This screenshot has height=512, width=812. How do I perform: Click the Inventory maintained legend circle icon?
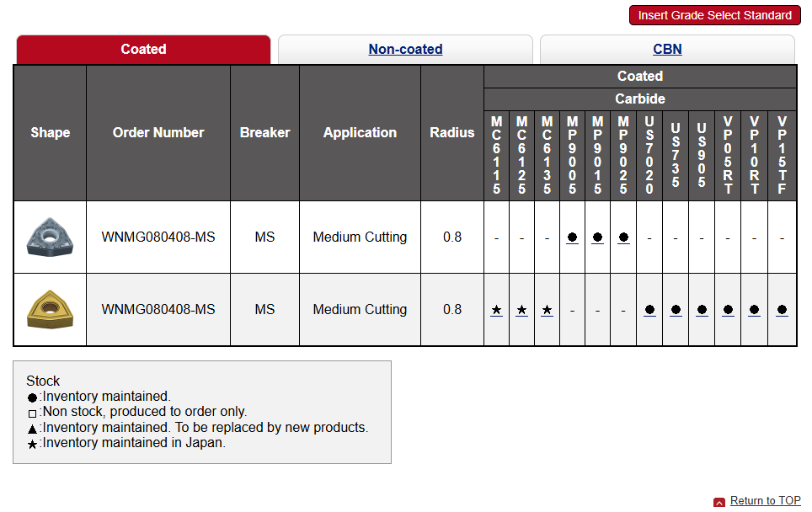[x=32, y=397]
